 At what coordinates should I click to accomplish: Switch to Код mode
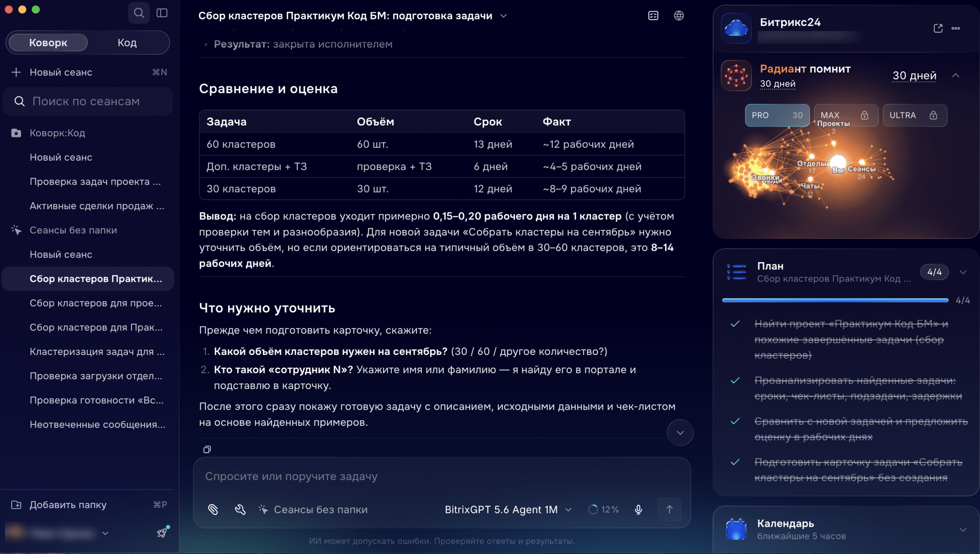pyautogui.click(x=127, y=42)
